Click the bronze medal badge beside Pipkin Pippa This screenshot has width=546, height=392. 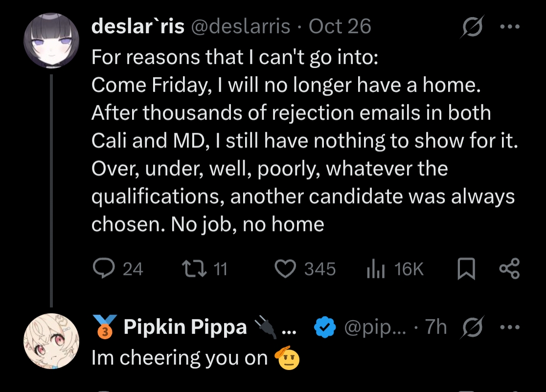(105, 327)
